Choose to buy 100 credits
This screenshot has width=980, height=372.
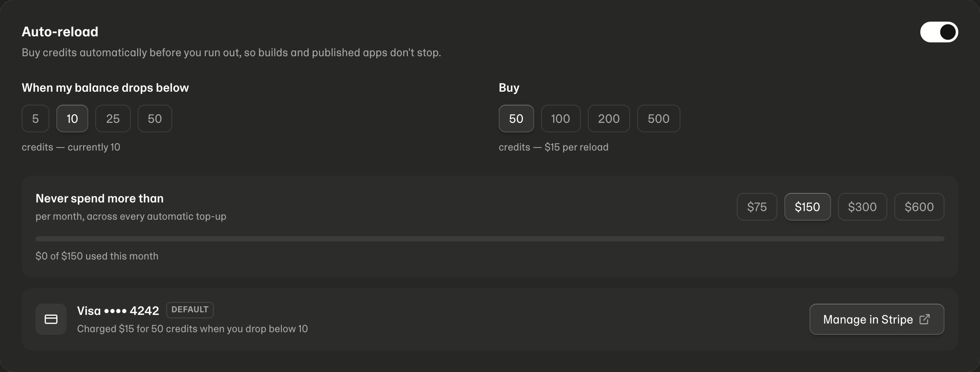561,119
